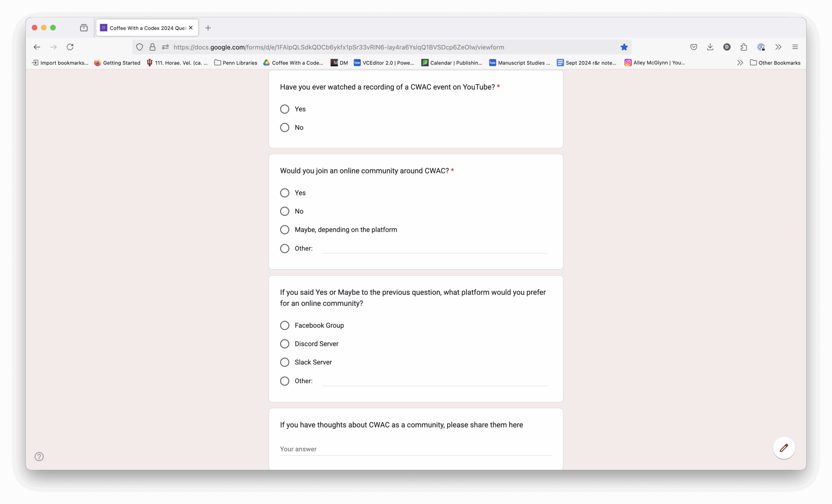Expand more toolbar tools chevron

coord(778,47)
